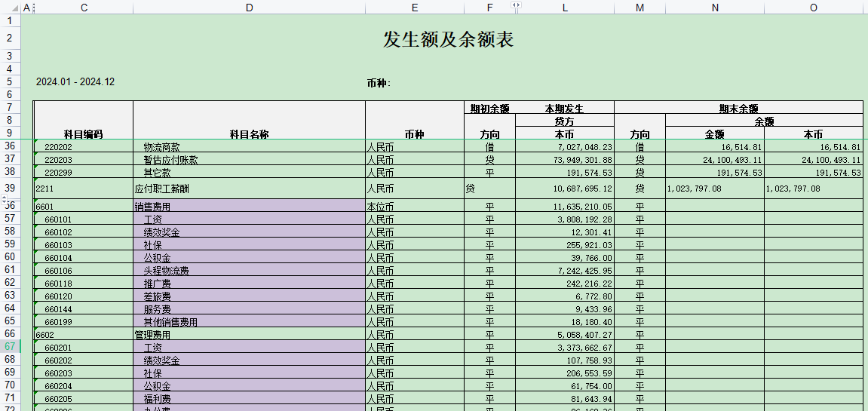Viewport: 868px width, 411px height.
Task: Select column L header
Action: pos(565,8)
